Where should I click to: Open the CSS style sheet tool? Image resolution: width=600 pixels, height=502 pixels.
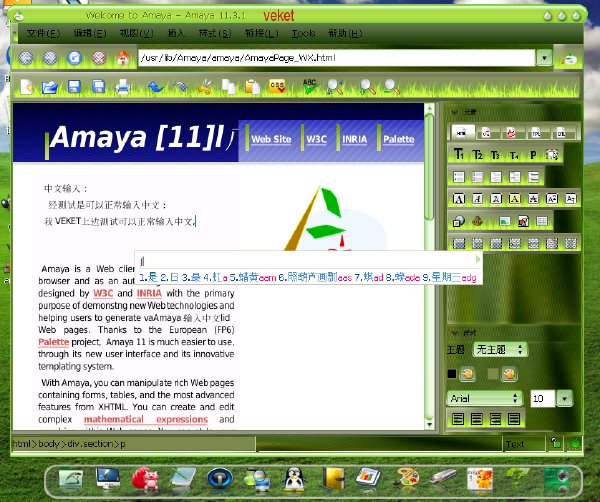coord(277,87)
